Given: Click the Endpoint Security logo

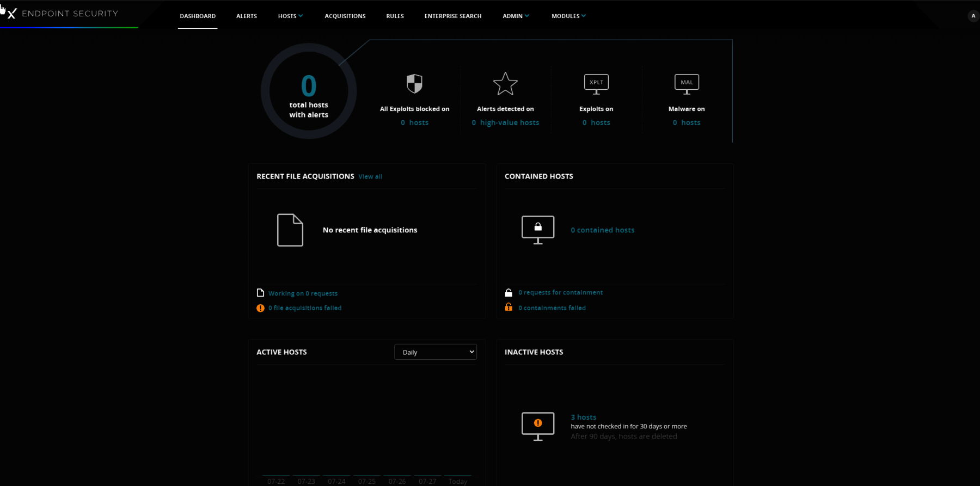Looking at the screenshot, I should coord(63,14).
